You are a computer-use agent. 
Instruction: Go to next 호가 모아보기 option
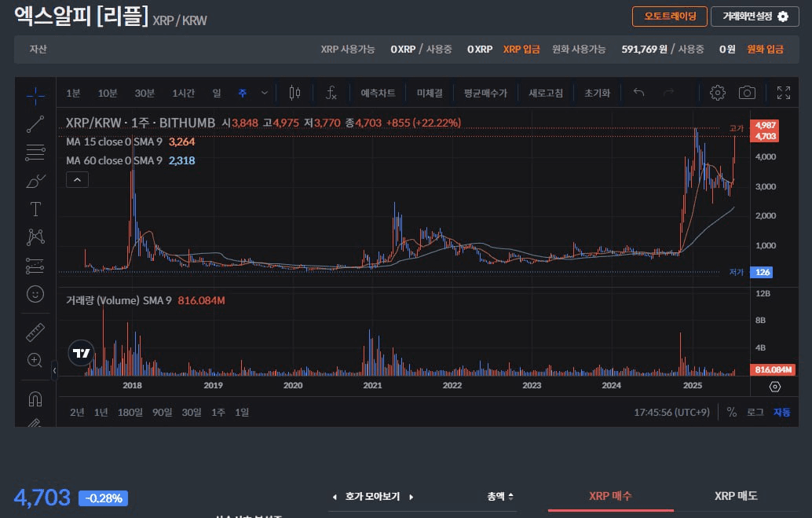point(411,497)
